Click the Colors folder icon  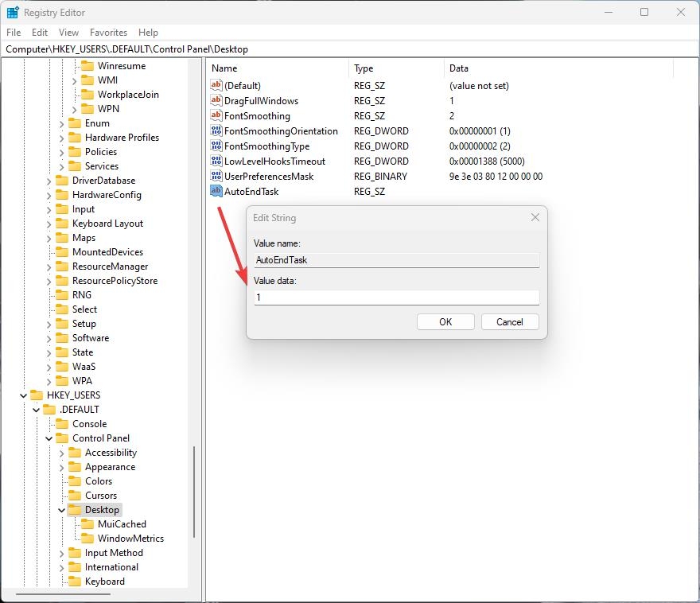[x=75, y=481]
